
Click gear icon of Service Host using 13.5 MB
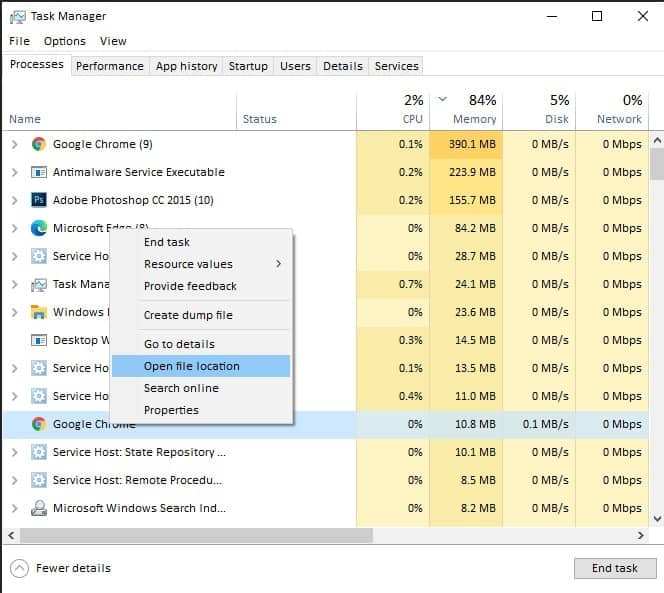(x=39, y=368)
